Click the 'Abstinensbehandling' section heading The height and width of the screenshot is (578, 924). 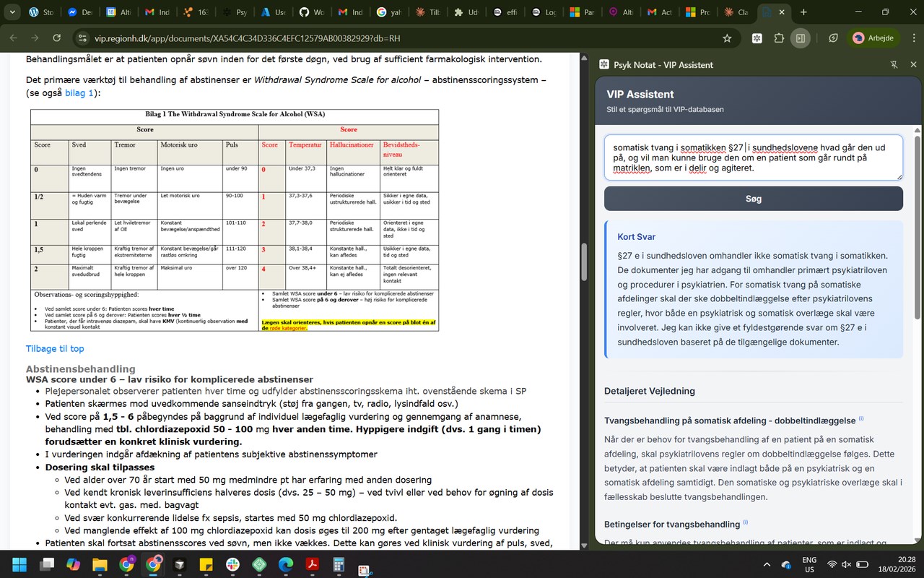[80, 369]
